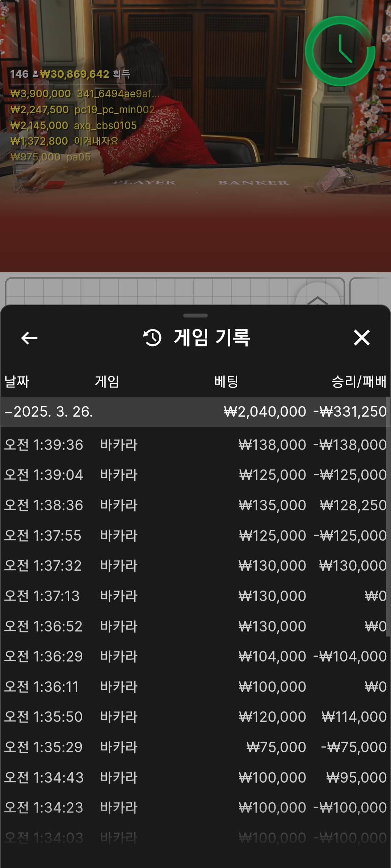Viewport: 391px width, 868px height.
Task: Click the history clock icon beside title
Action: pyautogui.click(x=152, y=338)
